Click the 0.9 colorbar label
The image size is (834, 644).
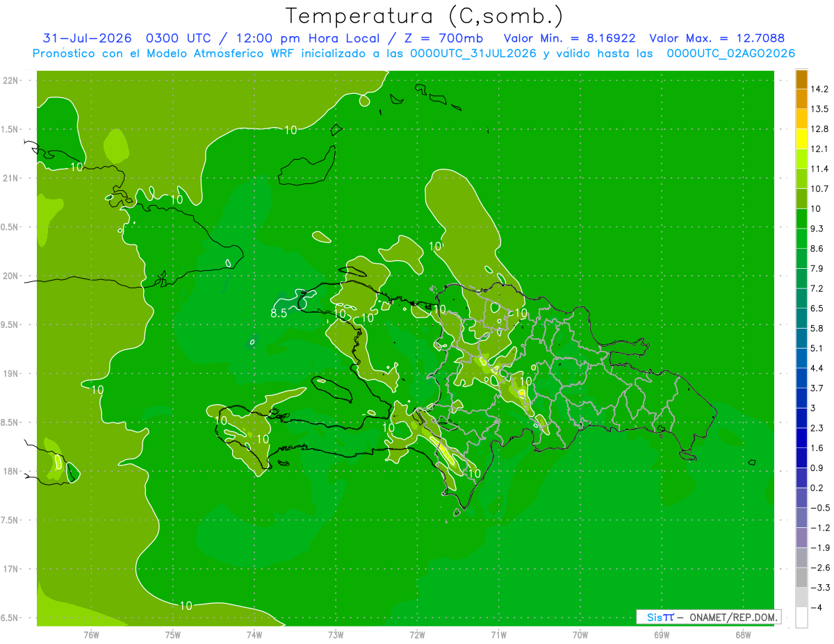817,468
